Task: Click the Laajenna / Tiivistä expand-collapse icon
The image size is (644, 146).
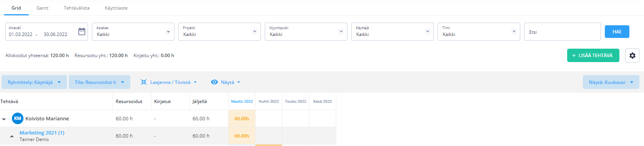Action: coord(144,82)
